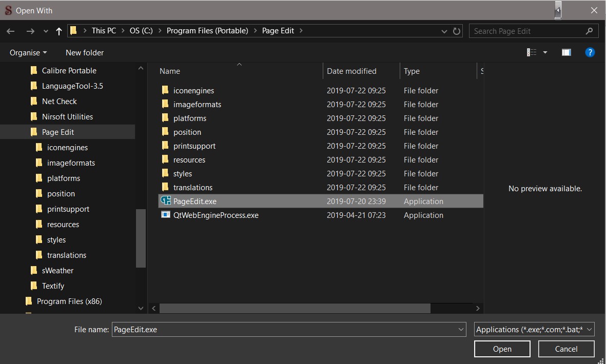The width and height of the screenshot is (606, 364).
Task: Go forward using the forward arrow
Action: point(30,31)
